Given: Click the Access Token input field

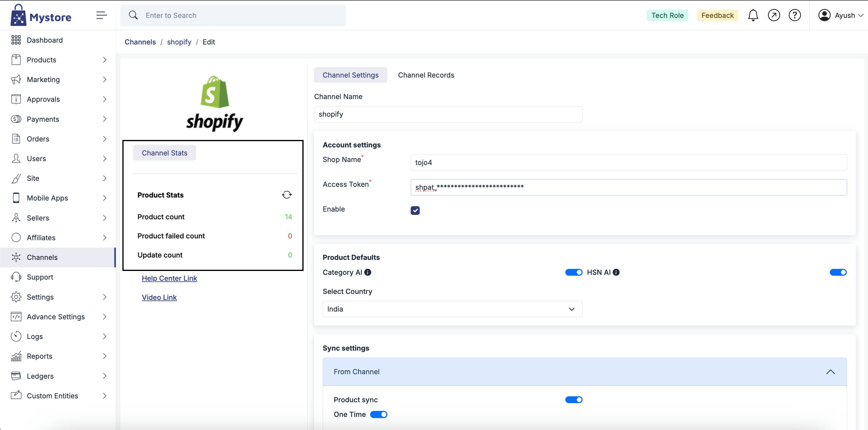Looking at the screenshot, I should (x=628, y=187).
